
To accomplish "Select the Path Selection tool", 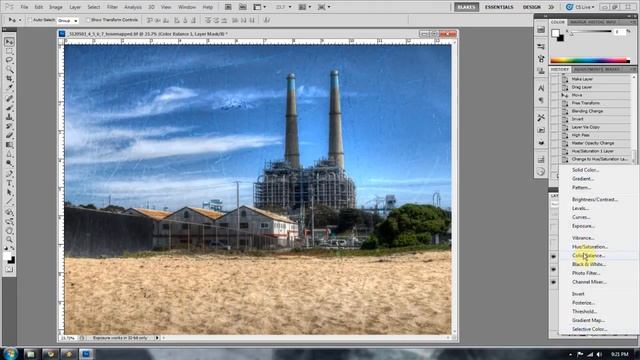I will [9, 192].
